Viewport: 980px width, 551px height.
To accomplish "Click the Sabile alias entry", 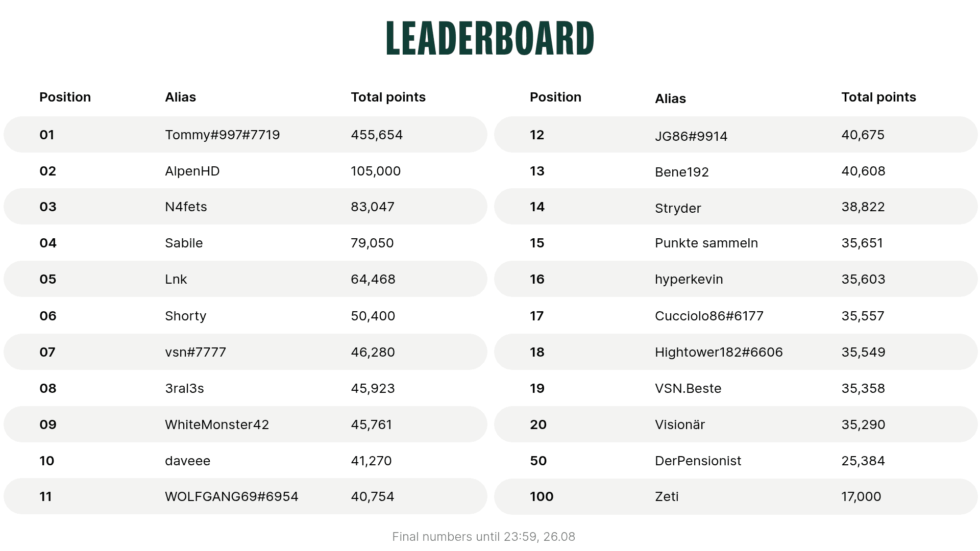I will point(184,243).
